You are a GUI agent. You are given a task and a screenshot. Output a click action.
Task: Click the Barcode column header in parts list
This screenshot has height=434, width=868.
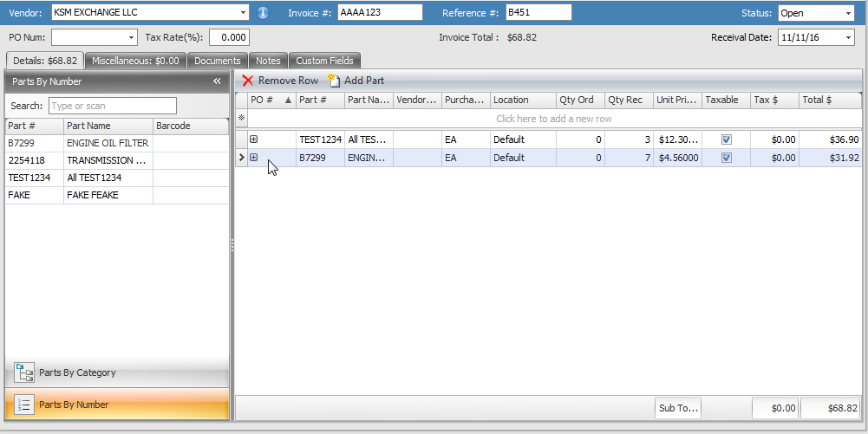191,126
